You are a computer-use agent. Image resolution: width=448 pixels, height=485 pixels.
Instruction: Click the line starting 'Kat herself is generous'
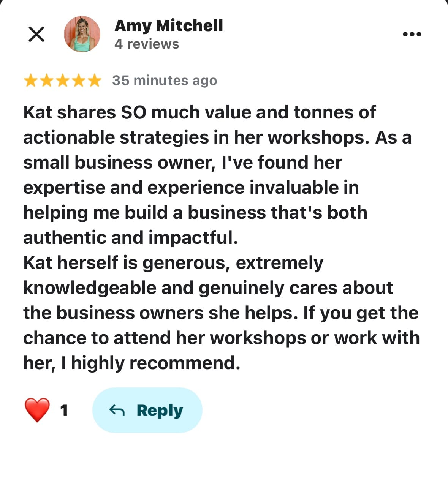173,263
